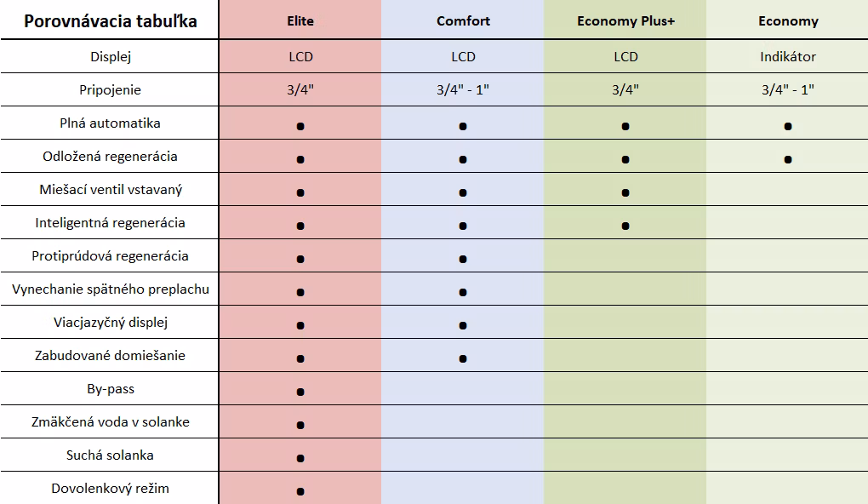This screenshot has width=868, height=504.
Task: Click Economy dot for Odložená regenerácia
Action: (788, 159)
